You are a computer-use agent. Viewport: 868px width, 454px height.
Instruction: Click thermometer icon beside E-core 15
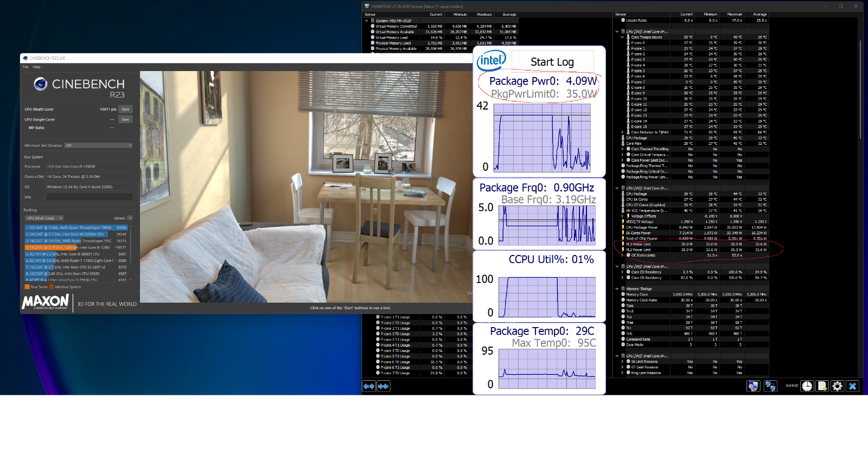click(x=628, y=126)
